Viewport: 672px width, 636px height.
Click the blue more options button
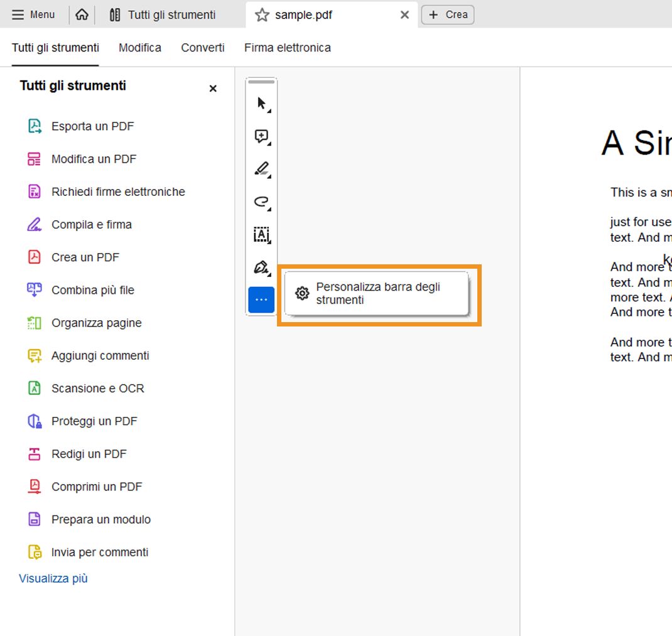click(x=261, y=299)
